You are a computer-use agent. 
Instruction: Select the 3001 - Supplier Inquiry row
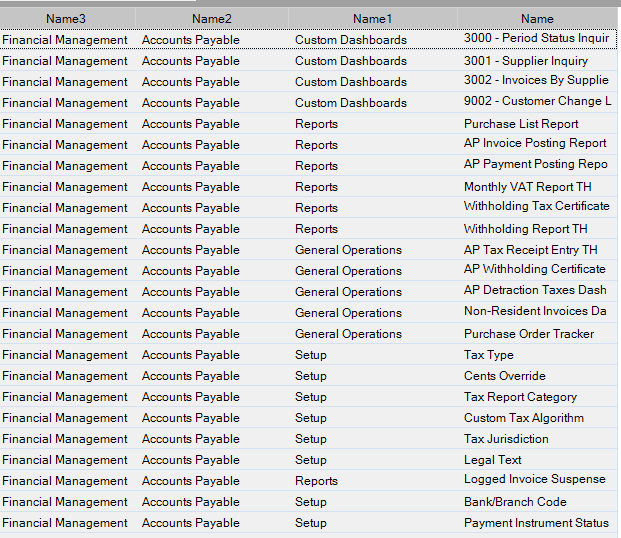pos(309,61)
